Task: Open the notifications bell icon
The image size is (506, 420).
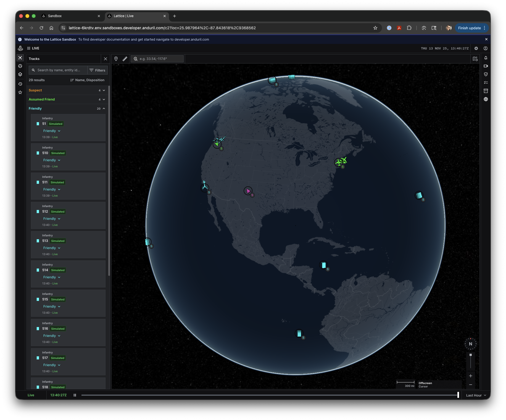Action: pos(486,58)
